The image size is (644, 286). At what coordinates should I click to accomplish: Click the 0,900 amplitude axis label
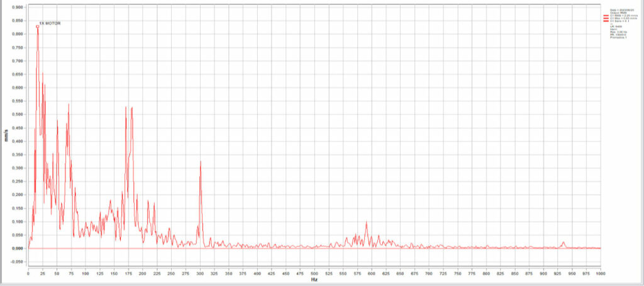(17, 8)
